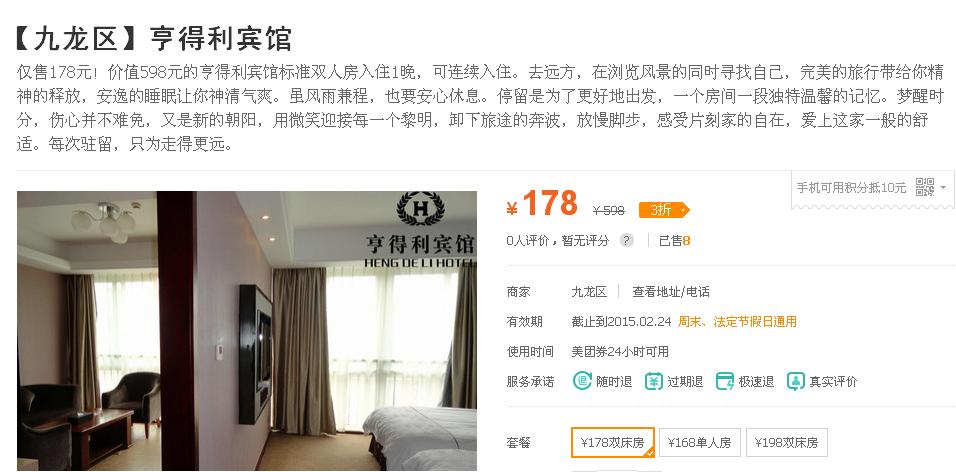Click the 手机可用积分抵10元 text

851,188
